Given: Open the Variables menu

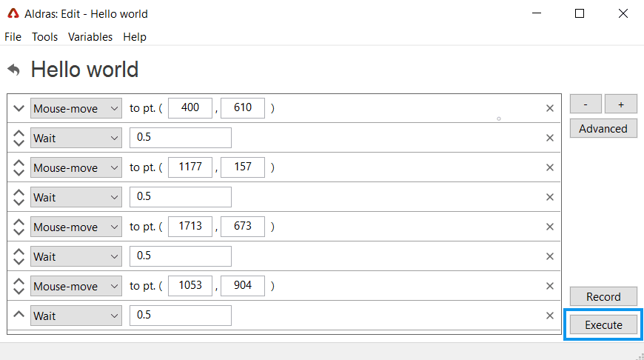Looking at the screenshot, I should click(90, 37).
